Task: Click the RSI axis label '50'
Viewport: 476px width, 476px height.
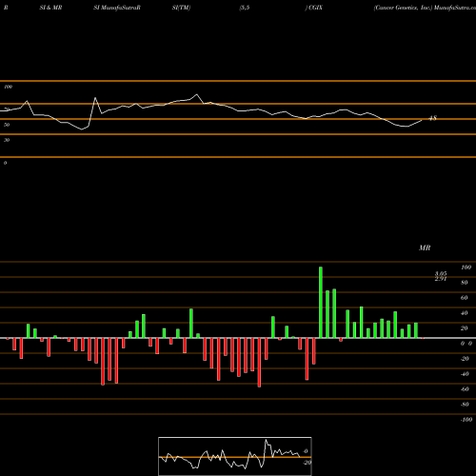Action: pos(7,125)
